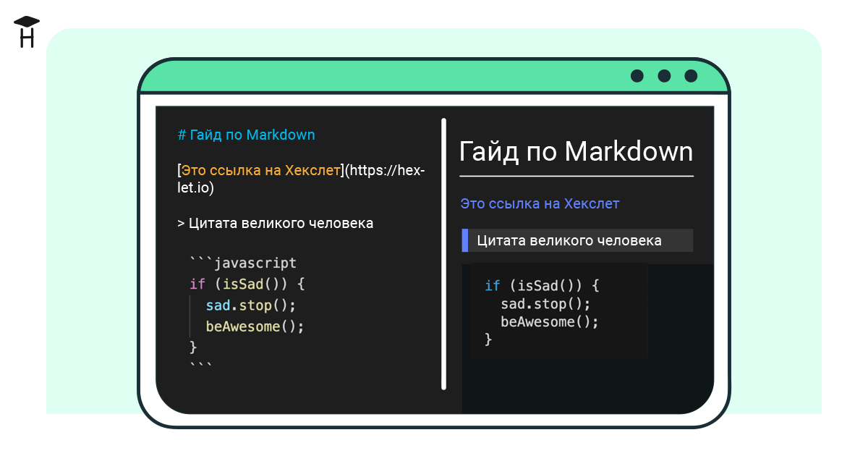
Task: Click the first window control dot
Action: point(637,75)
